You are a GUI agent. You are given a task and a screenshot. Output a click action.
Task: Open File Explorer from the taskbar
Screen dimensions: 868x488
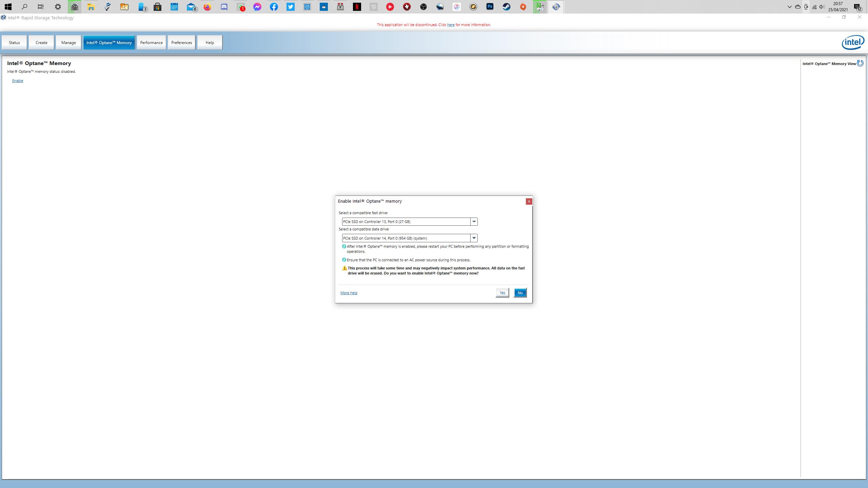pyautogui.click(x=91, y=7)
